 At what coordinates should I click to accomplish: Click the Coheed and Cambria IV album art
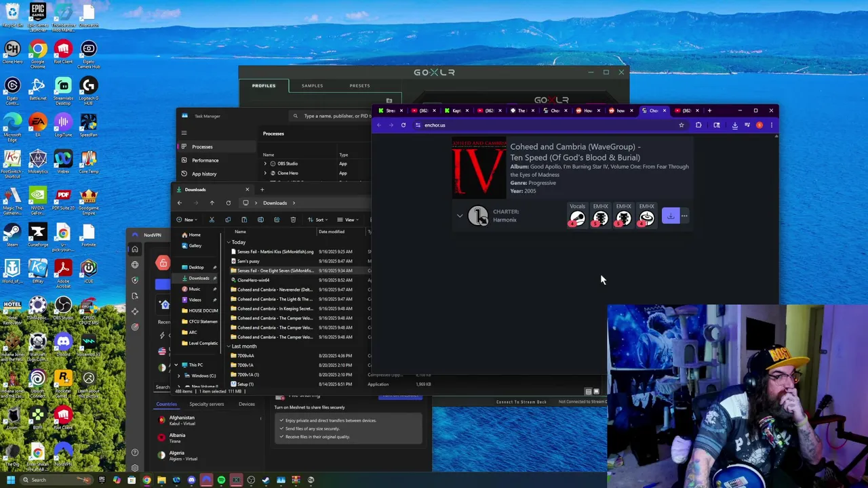tap(479, 167)
